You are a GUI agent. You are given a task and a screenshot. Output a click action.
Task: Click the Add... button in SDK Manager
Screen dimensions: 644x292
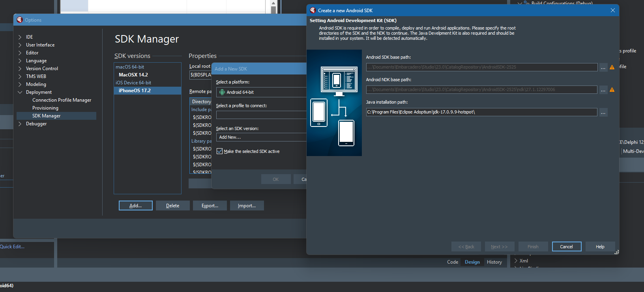[136, 206]
